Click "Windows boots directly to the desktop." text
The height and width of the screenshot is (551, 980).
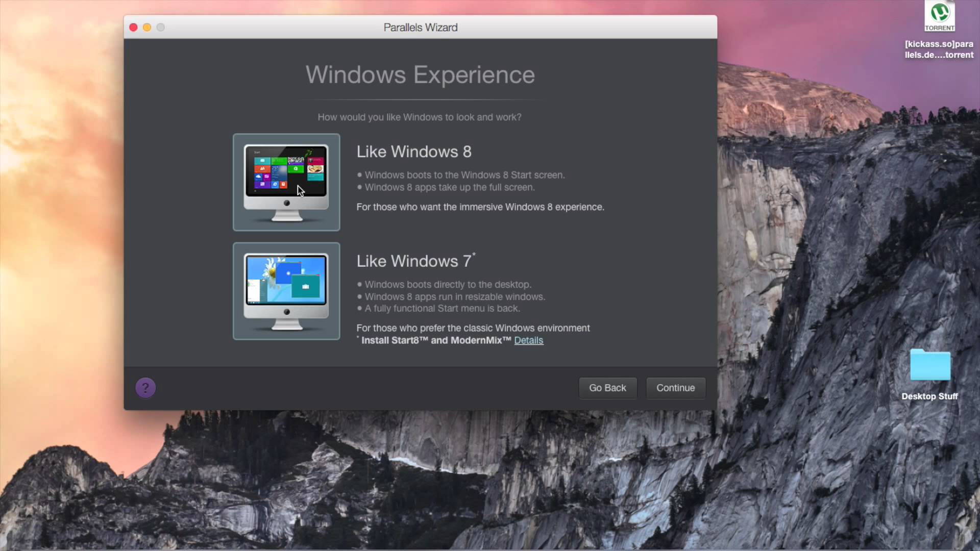448,285
